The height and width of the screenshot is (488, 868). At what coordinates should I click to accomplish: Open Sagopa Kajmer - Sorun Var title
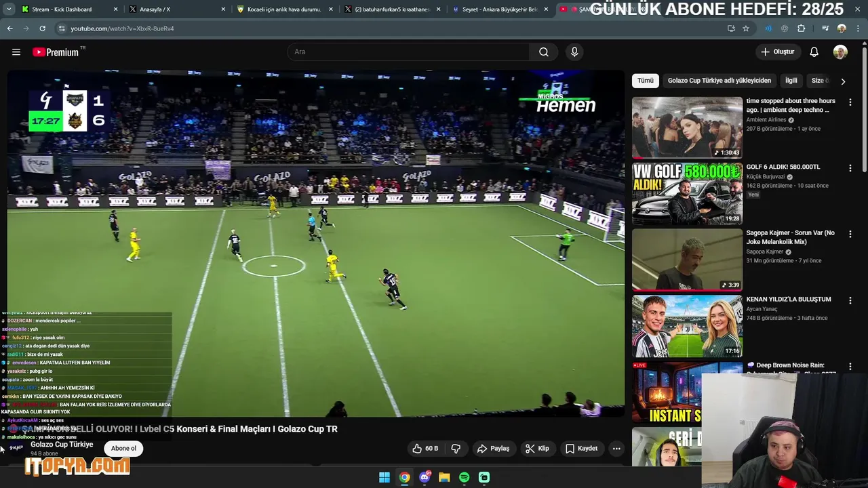tap(791, 237)
